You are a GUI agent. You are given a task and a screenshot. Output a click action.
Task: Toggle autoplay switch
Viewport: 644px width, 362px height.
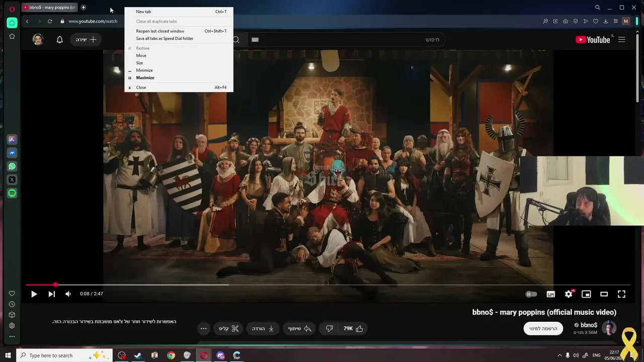[531, 294]
